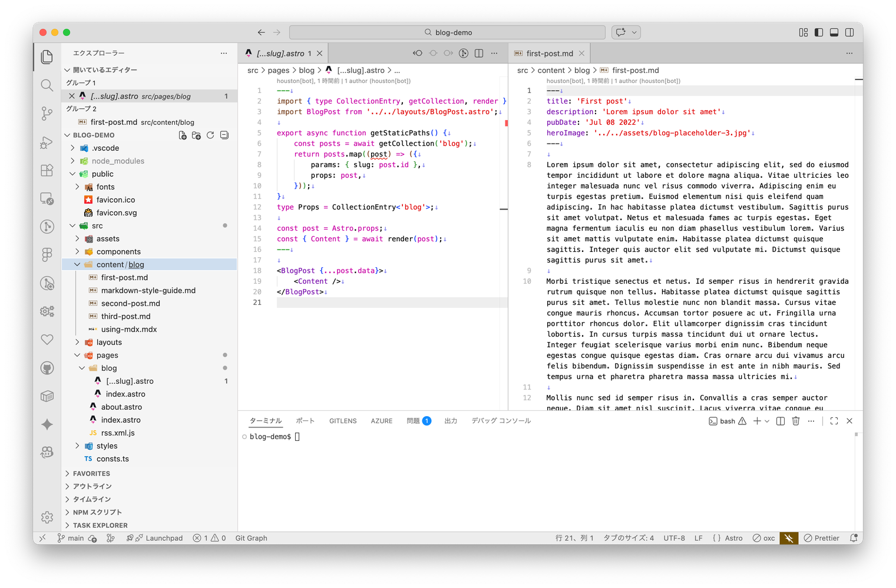This screenshot has height=588, width=896.
Task: Click the New File icon in BLOG-DEMO header
Action: click(x=183, y=135)
